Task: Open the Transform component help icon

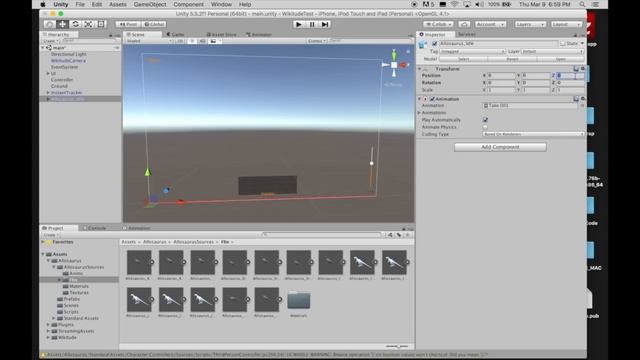Action: tap(576, 69)
